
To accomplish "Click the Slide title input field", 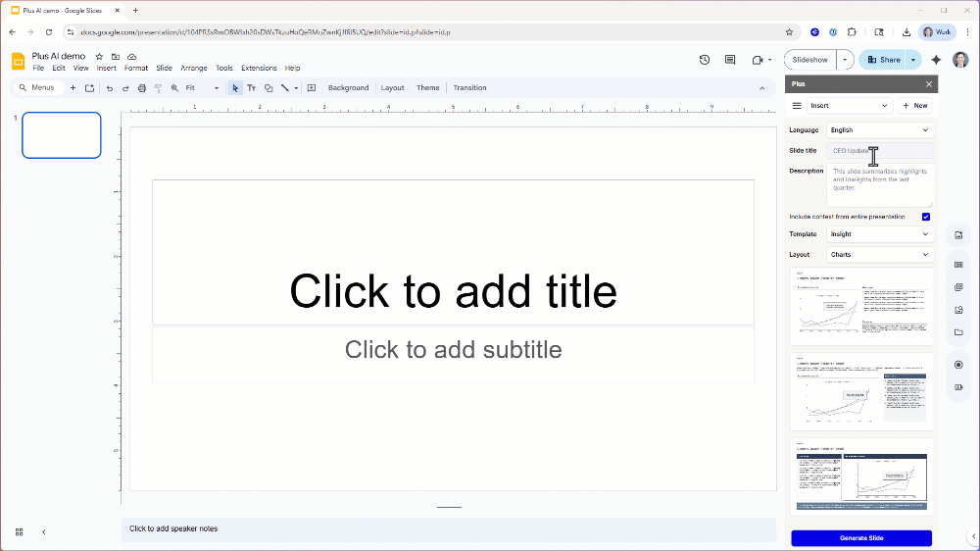I will 879,151.
